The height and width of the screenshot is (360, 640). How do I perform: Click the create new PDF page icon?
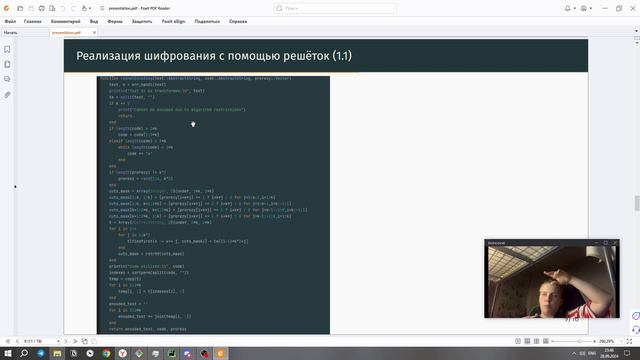click(x=52, y=8)
